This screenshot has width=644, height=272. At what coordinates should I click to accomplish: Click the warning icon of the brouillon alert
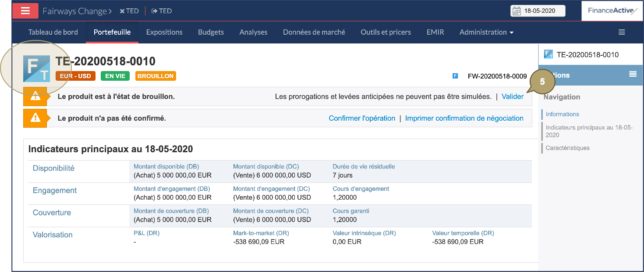35,97
